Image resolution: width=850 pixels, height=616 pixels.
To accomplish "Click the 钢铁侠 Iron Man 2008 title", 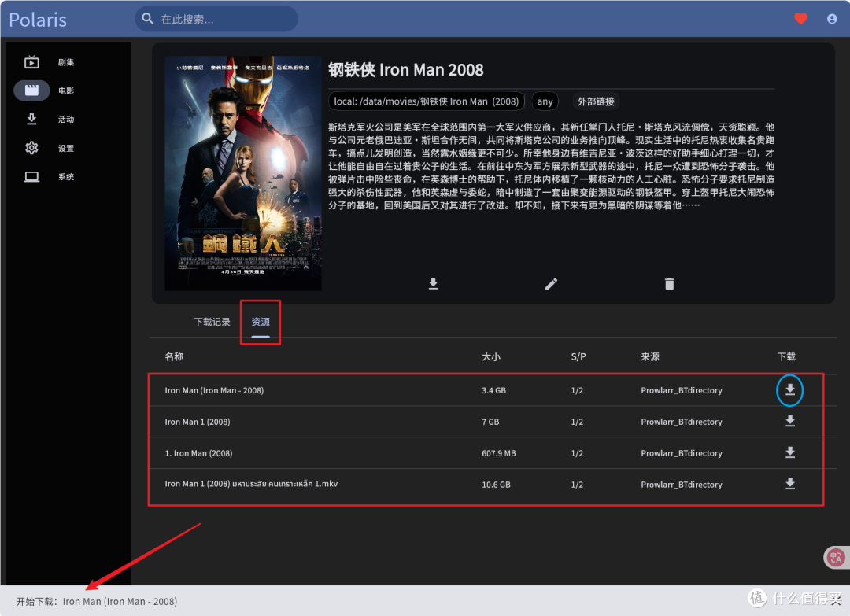I will pos(405,70).
